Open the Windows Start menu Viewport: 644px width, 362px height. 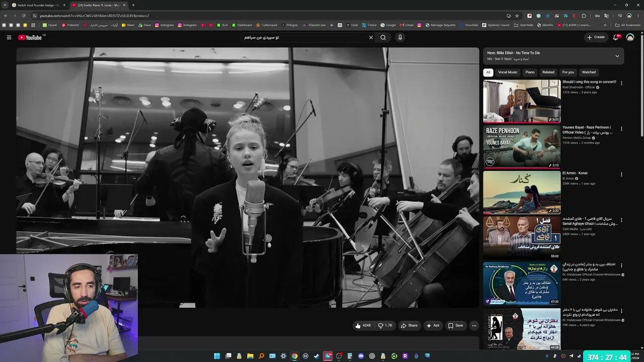(217, 356)
